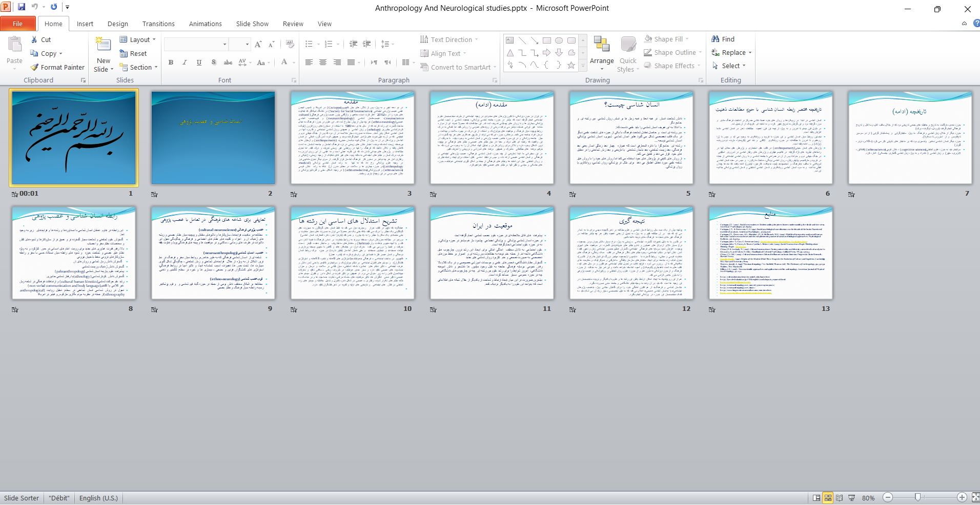Align text right in paragraph
Viewport: 980px width, 505px height.
click(x=337, y=62)
